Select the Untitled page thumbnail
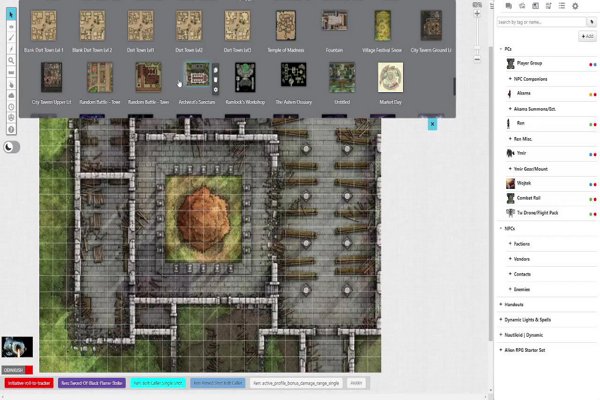 [x=342, y=78]
